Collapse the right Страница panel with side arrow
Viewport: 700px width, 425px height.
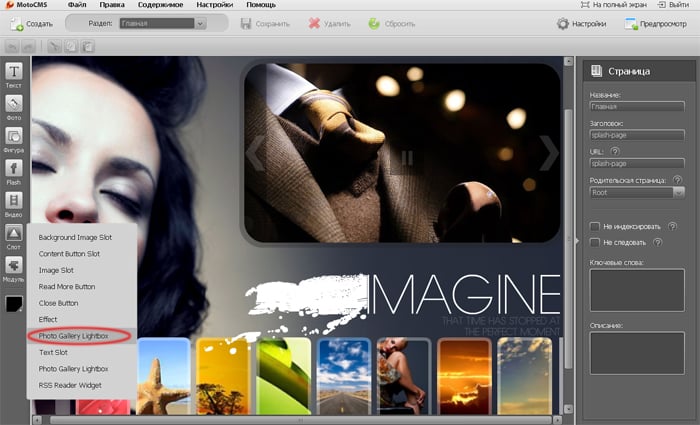[x=577, y=241]
